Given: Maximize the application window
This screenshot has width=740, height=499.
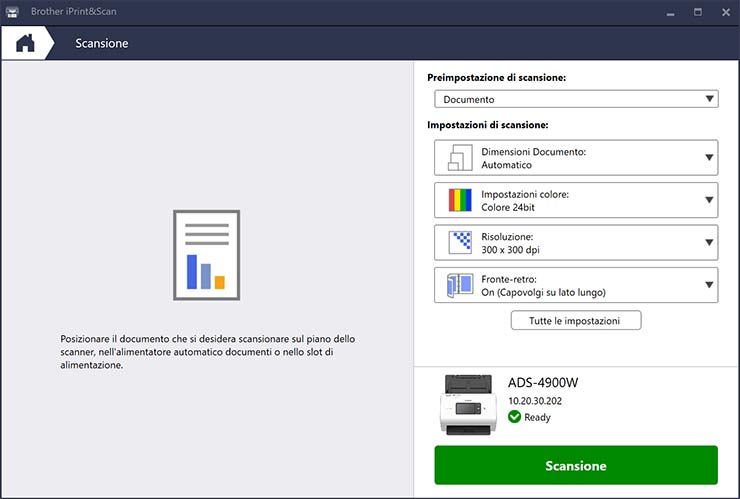Looking at the screenshot, I should [x=697, y=12].
